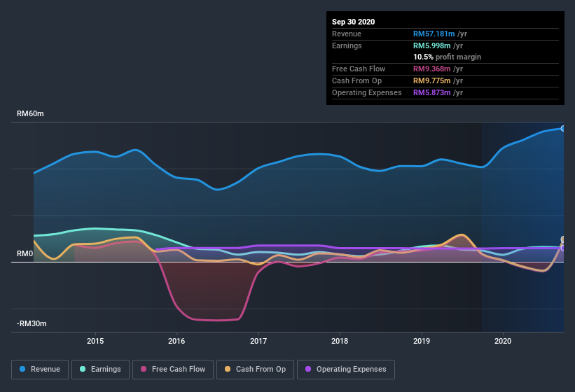
Task: Click the RM57.181m revenue value in tooltip
Action: (434, 34)
